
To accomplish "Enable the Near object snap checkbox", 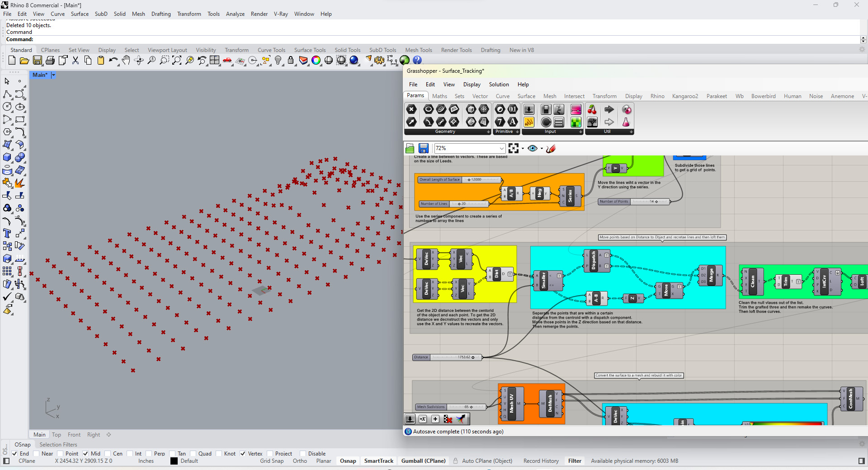I will (x=36, y=454).
